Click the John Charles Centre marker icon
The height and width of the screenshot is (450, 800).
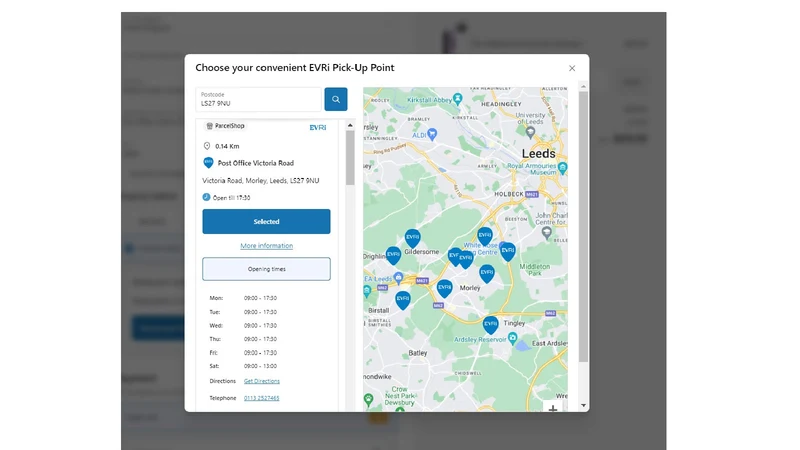(x=546, y=233)
